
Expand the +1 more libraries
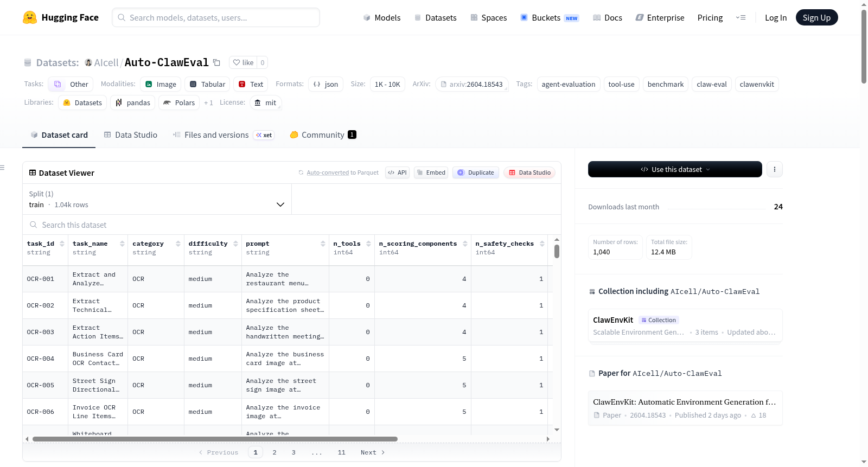point(208,103)
